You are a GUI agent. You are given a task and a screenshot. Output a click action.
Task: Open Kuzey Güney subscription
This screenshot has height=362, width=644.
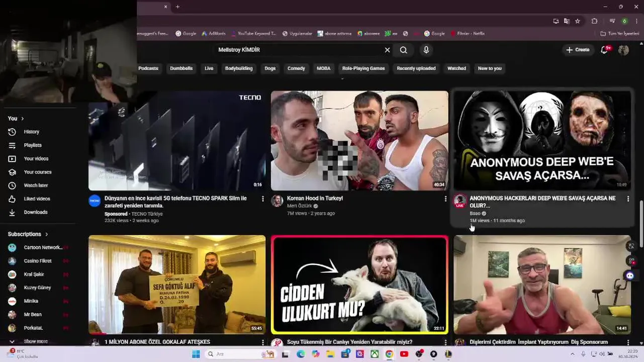[38, 288]
